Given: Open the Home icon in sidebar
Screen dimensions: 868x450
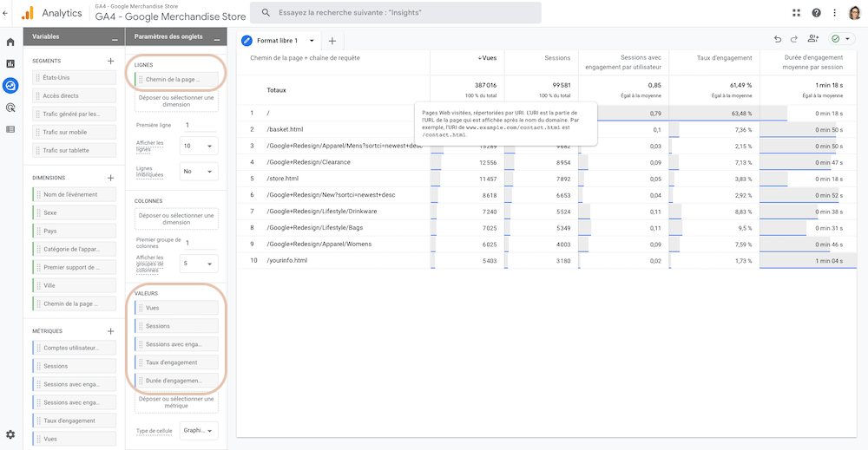Looking at the screenshot, I should (x=10, y=42).
